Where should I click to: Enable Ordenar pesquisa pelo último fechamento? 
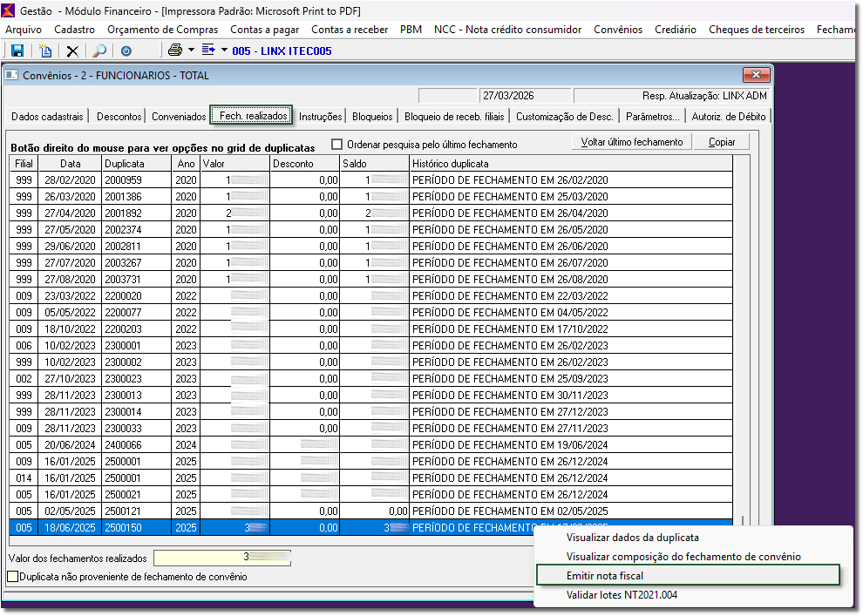point(337,144)
